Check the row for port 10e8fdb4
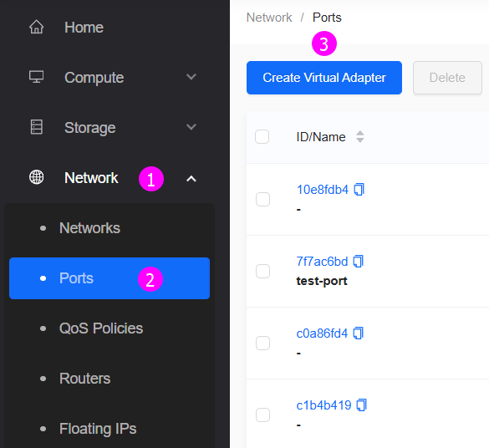 [x=262, y=199]
